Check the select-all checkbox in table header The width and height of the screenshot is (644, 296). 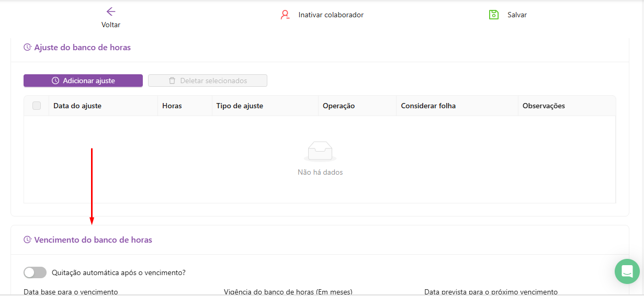(37, 106)
